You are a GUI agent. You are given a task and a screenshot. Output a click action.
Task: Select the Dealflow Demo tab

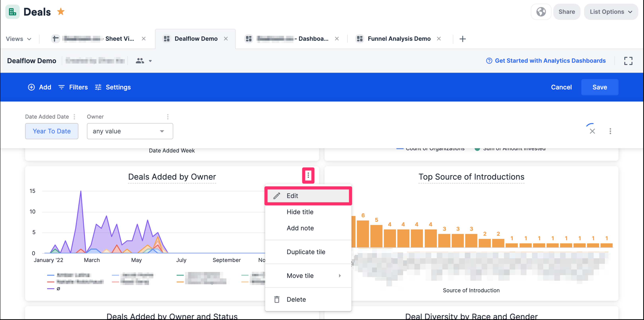tap(196, 39)
